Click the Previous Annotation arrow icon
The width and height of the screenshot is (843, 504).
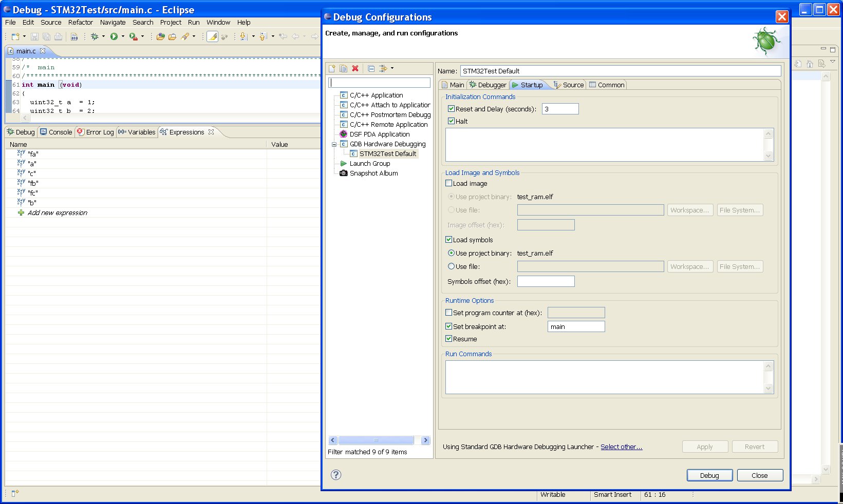click(x=264, y=36)
